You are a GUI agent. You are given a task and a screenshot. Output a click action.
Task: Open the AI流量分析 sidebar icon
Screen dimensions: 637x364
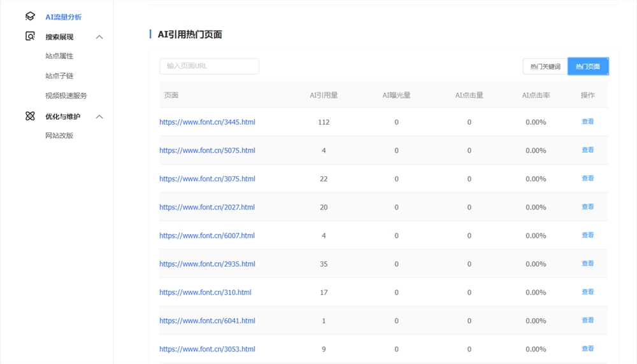coord(30,17)
